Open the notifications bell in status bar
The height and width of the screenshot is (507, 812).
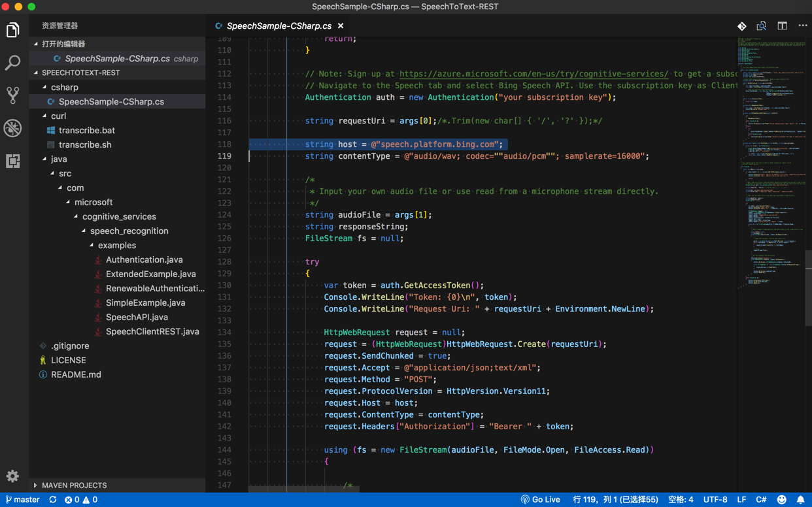click(800, 500)
